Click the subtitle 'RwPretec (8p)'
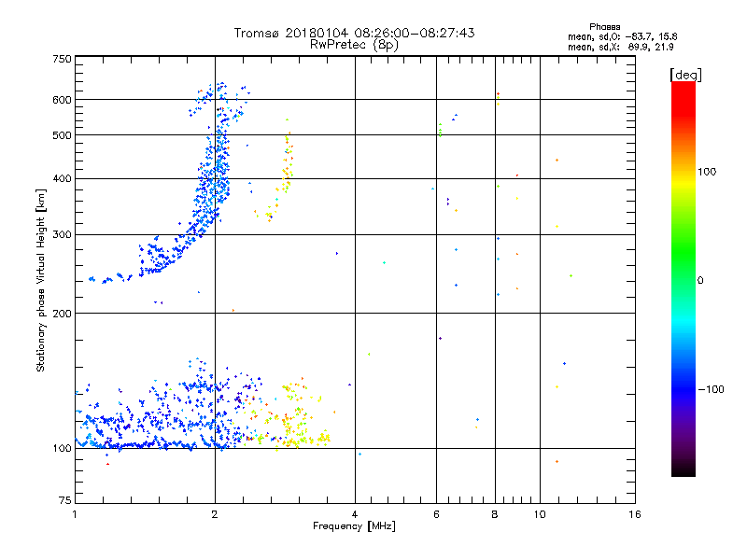 (x=354, y=45)
